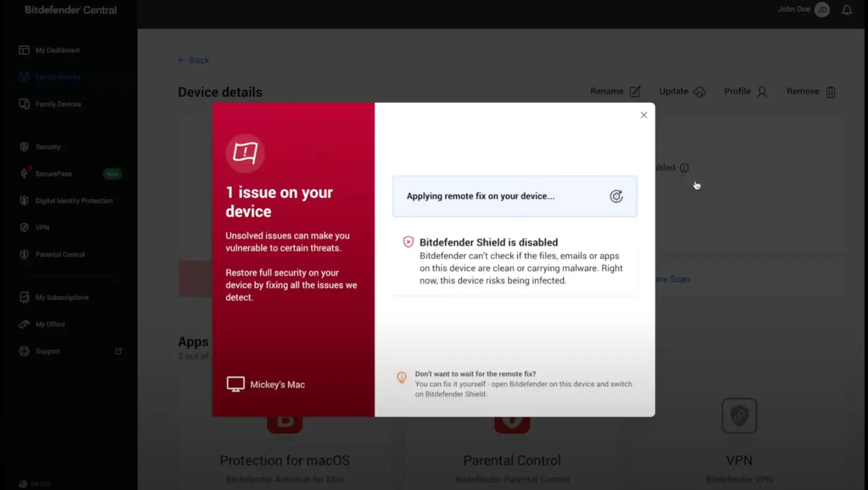Screen dimensions: 868x490
Task: Select Family Devices in sidebar
Action: [x=58, y=104]
